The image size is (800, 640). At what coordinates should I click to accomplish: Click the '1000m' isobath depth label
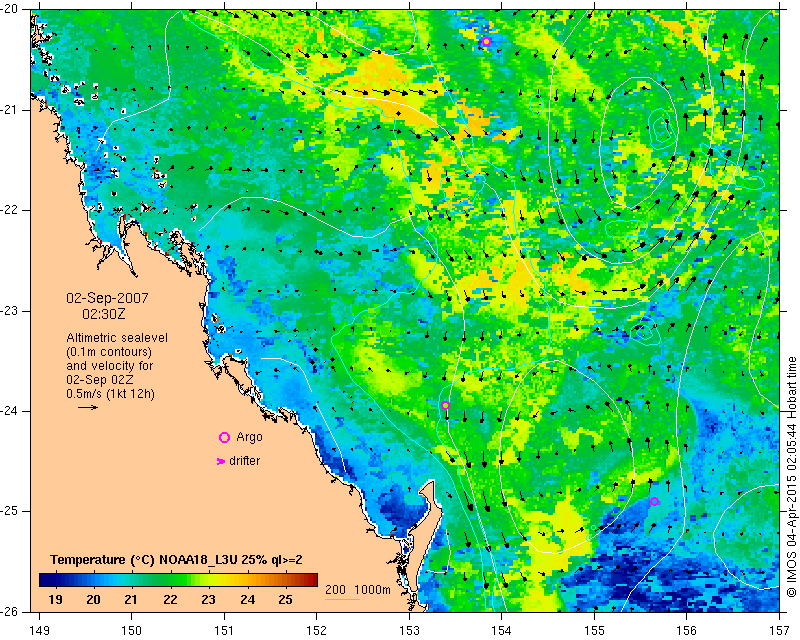point(372,589)
